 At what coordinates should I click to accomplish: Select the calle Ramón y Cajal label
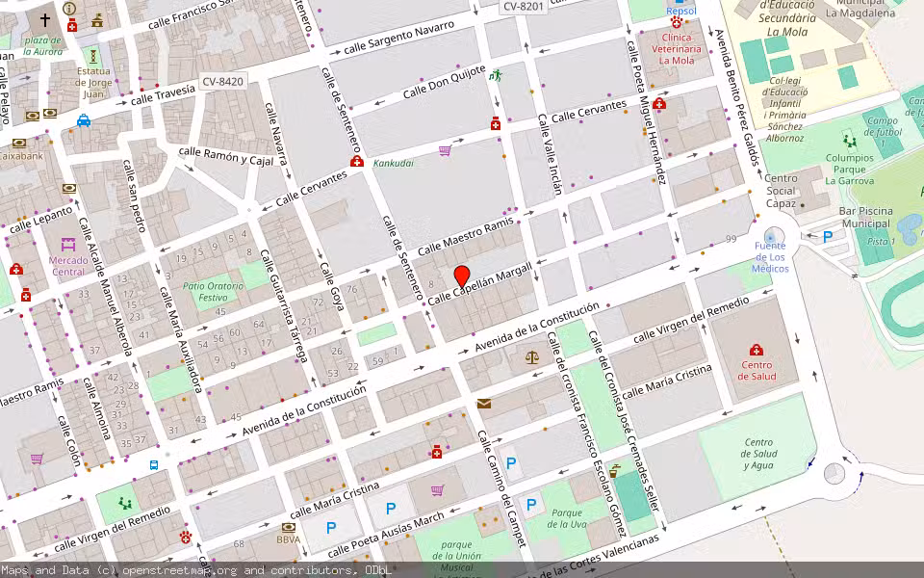(x=225, y=156)
